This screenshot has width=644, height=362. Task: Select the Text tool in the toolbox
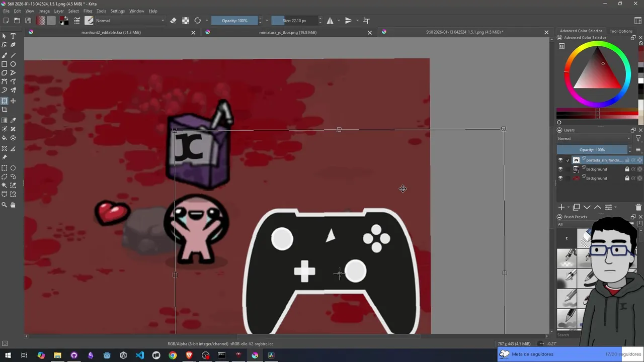pyautogui.click(x=13, y=36)
